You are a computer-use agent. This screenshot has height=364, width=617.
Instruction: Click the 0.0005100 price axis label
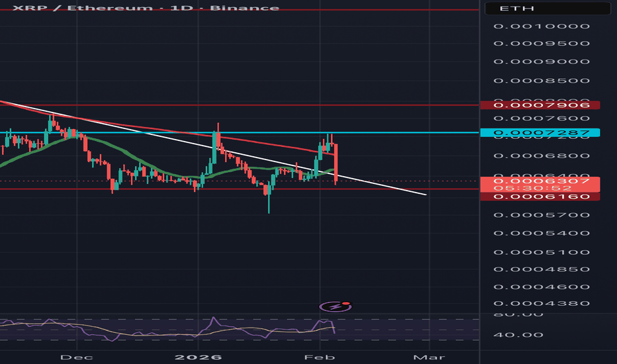pos(542,252)
